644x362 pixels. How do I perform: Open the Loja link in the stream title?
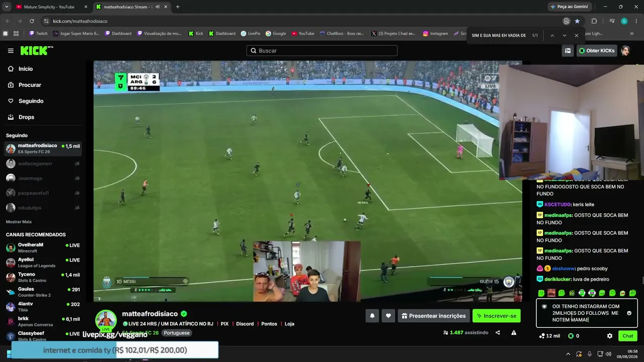click(289, 324)
